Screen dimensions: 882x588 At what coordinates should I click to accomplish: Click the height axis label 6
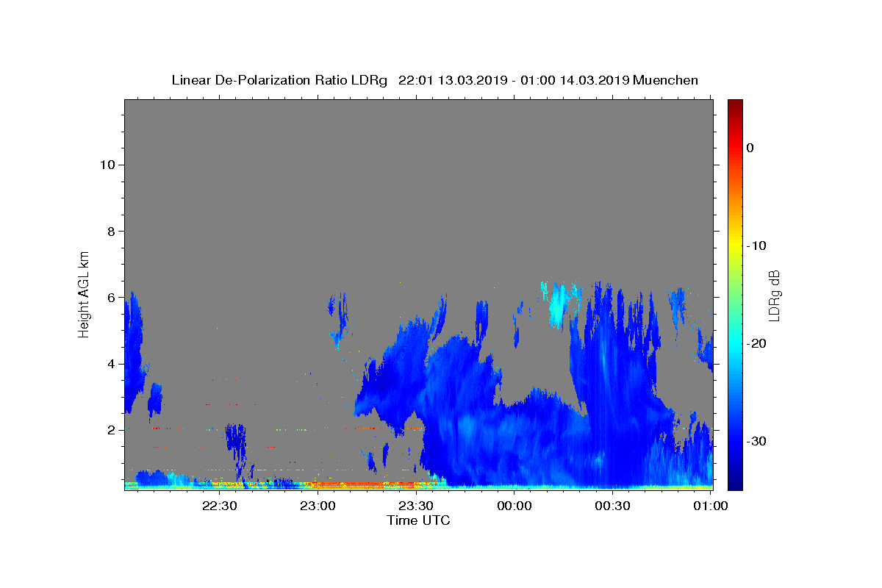tap(111, 298)
